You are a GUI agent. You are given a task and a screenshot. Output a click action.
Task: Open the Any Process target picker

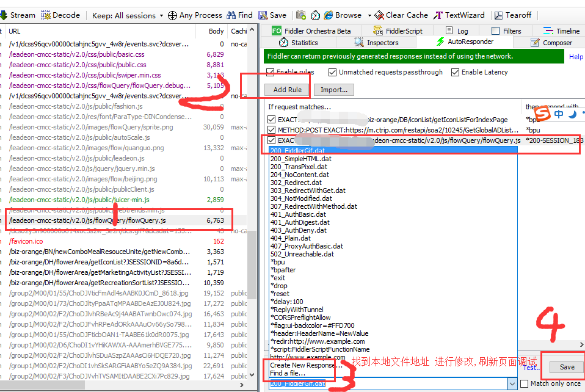click(195, 15)
